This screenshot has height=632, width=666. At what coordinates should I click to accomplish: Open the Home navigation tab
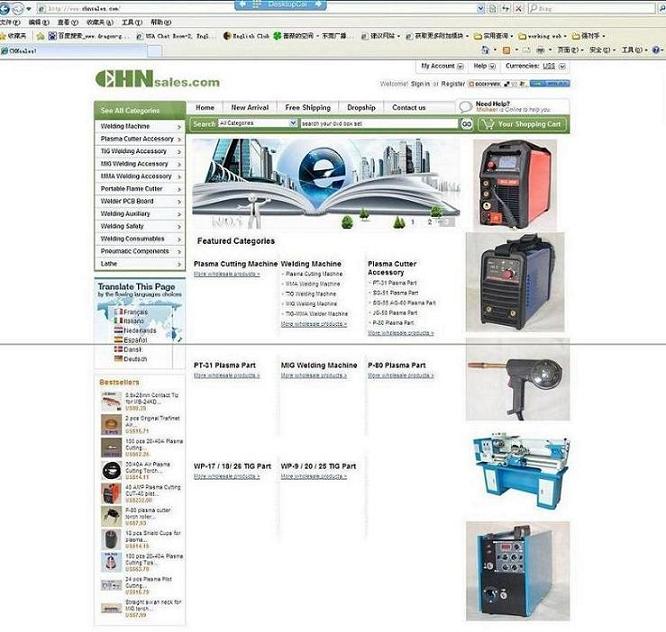[x=205, y=108]
